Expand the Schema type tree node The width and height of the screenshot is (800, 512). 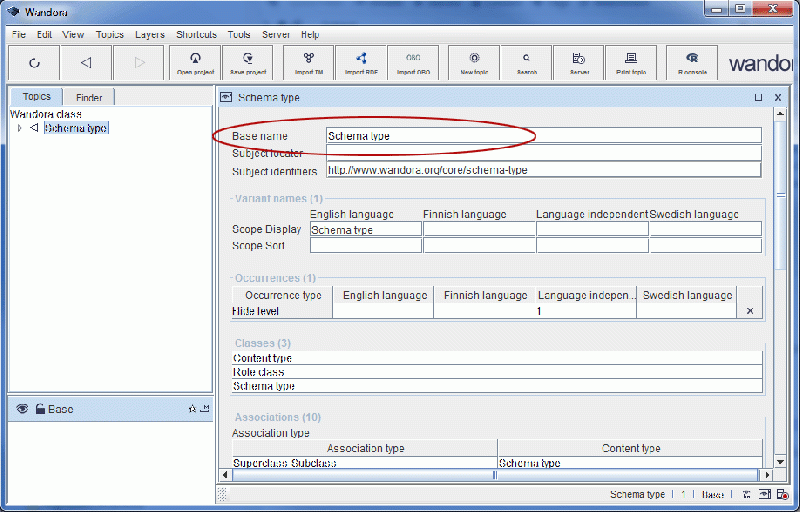pyautogui.click(x=19, y=128)
